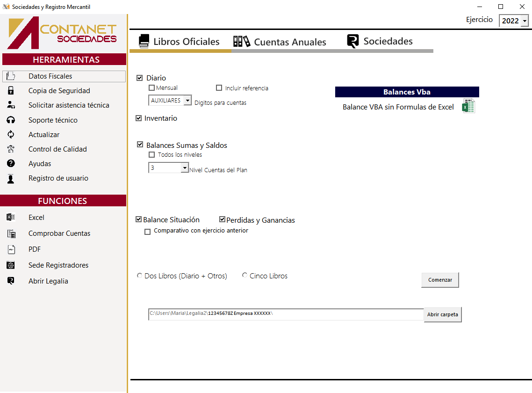This screenshot has height=393, width=532.
Task: Click Comprobar Cuentas function label
Action: (x=59, y=233)
